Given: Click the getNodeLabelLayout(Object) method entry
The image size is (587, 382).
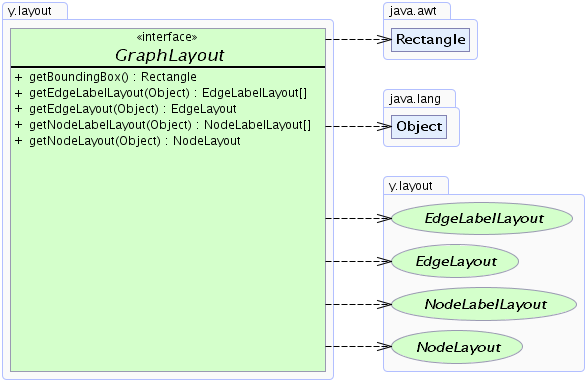Looking at the screenshot, I should [x=162, y=125].
